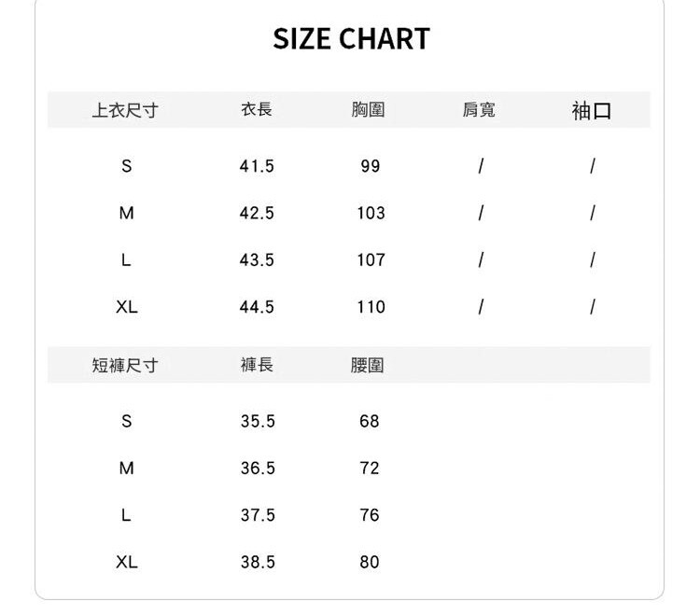Click top size S 衣長 value 41.5

pos(257,166)
